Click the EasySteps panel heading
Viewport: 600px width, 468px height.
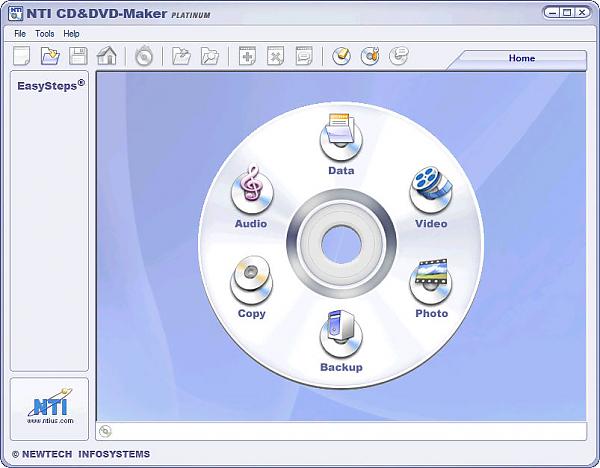pyautogui.click(x=51, y=85)
